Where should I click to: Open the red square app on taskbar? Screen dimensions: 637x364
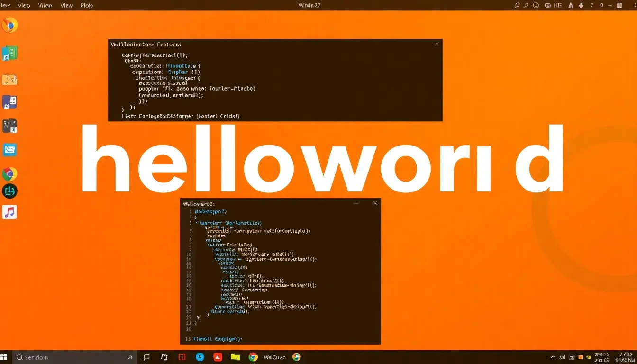pyautogui.click(x=182, y=357)
